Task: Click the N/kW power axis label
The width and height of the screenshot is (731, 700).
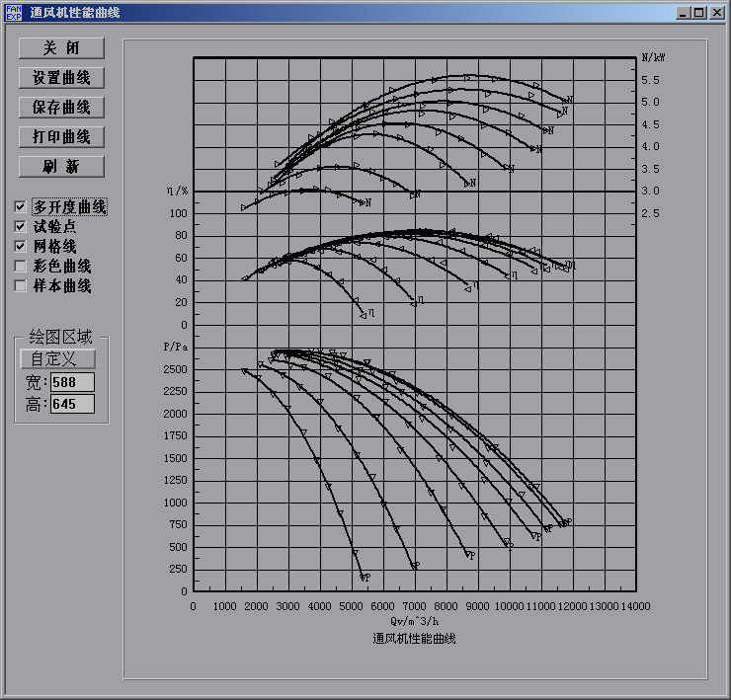Action: (x=653, y=57)
